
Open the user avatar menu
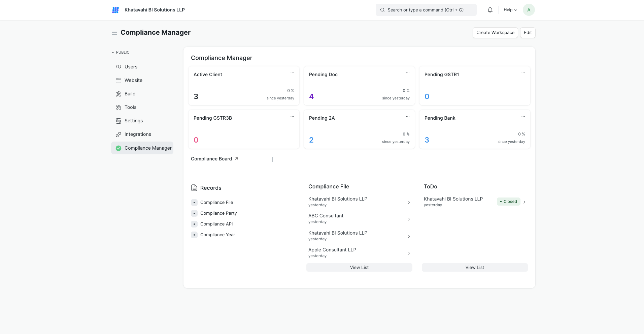tap(529, 10)
